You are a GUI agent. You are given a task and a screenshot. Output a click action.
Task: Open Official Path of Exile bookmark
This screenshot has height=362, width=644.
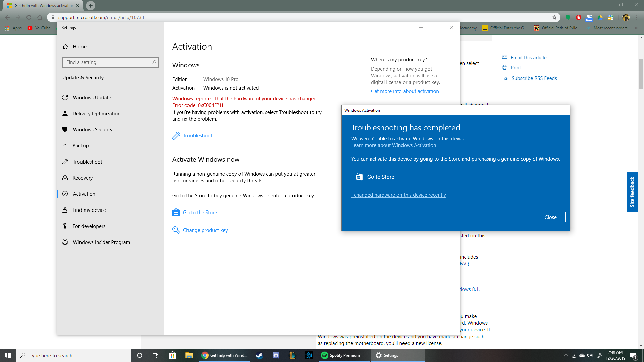pyautogui.click(x=557, y=28)
